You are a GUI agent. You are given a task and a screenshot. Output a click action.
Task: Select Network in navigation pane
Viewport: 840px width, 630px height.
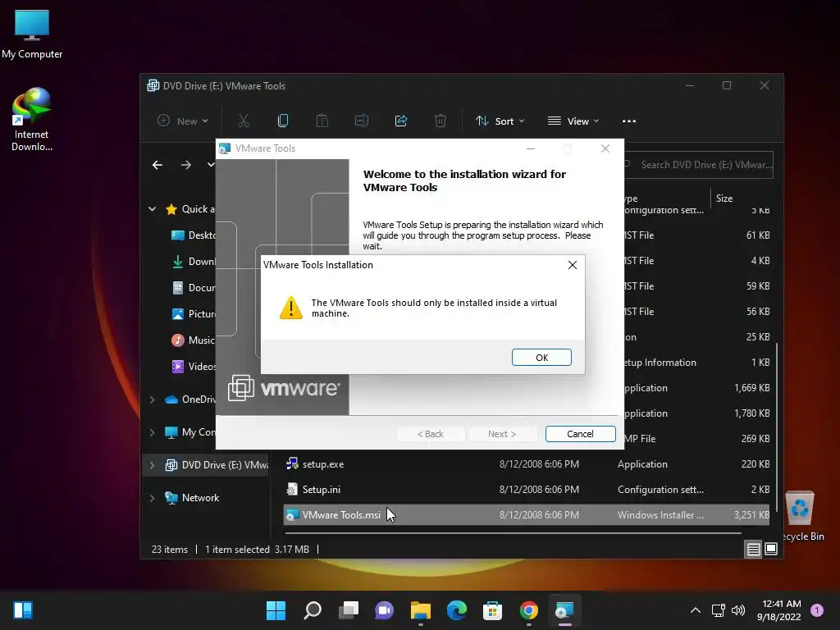[x=192, y=498]
